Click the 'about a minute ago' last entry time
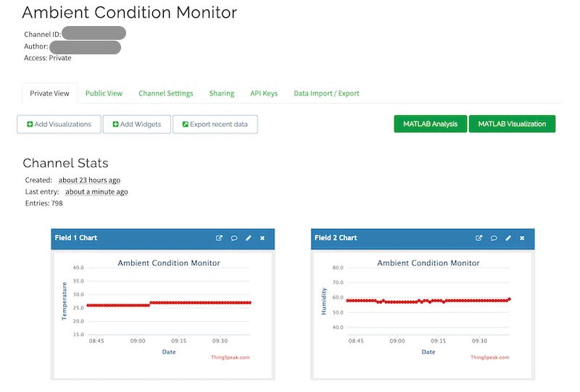The image size is (580, 392). (96, 191)
